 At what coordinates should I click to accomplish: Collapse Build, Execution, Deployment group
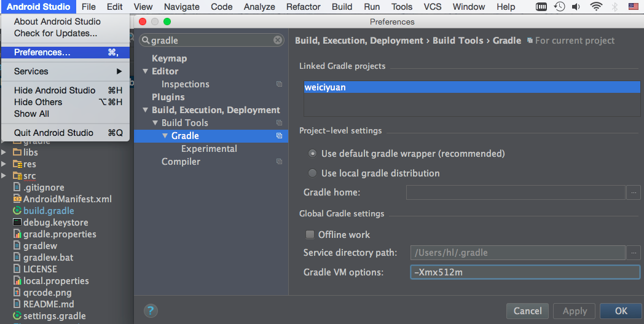coord(146,110)
